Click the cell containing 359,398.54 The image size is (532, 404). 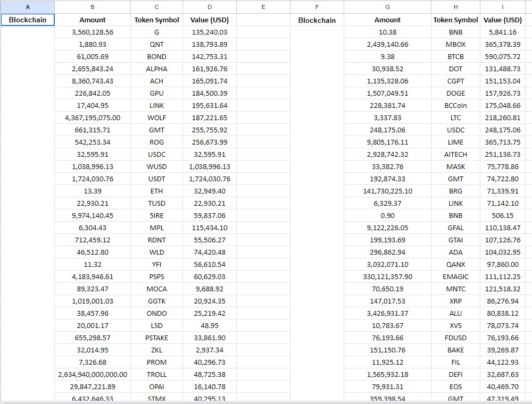(x=387, y=399)
